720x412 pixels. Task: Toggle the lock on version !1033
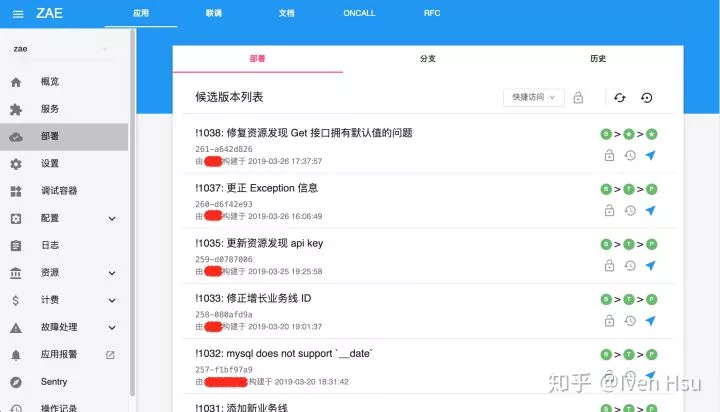point(609,321)
